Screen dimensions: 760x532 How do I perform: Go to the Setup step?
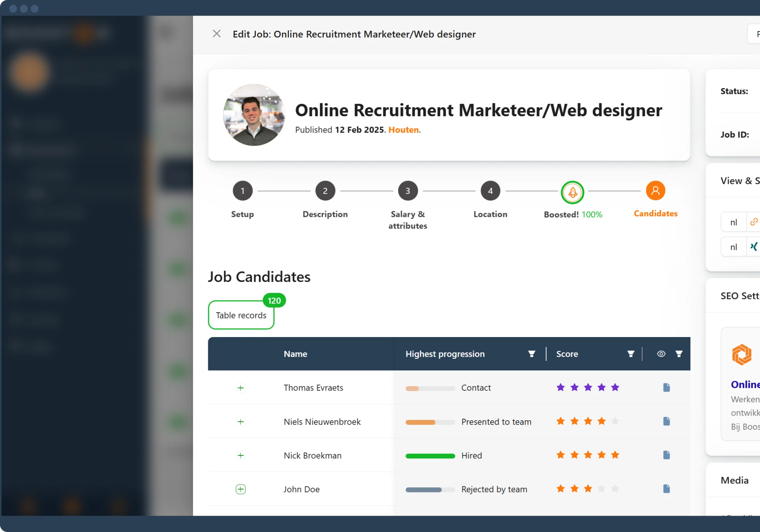[x=242, y=191]
